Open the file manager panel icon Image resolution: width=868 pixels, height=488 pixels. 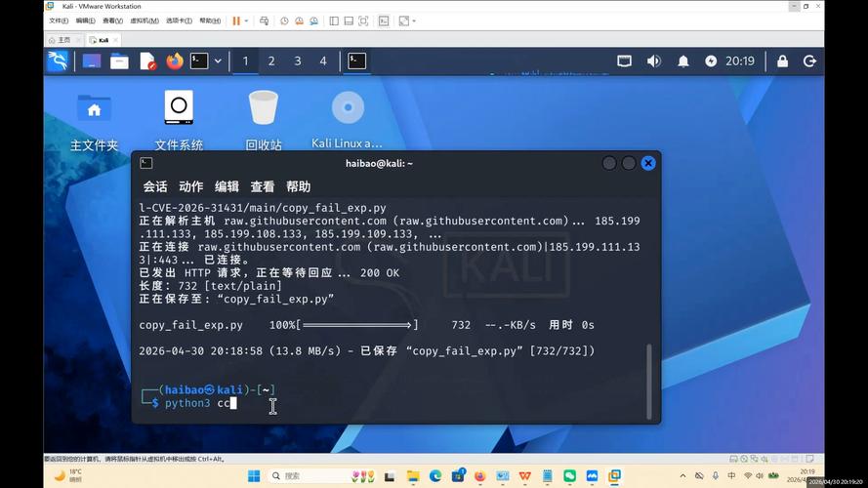click(119, 61)
